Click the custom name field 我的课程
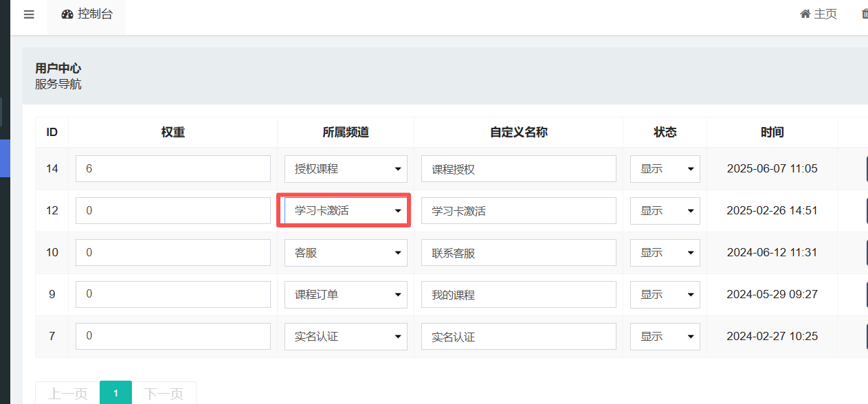Image resolution: width=868 pixels, height=404 pixels. click(x=518, y=295)
